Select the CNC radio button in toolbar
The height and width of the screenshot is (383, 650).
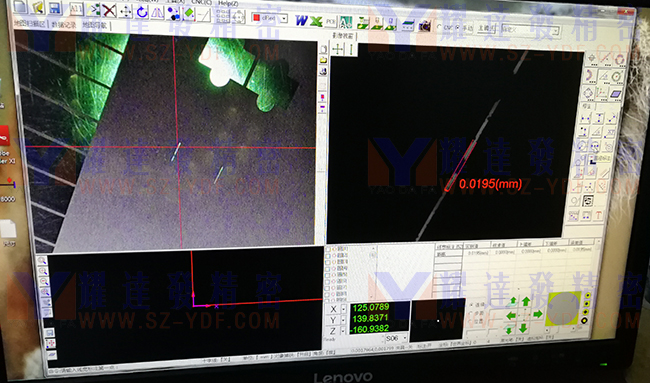click(x=440, y=27)
